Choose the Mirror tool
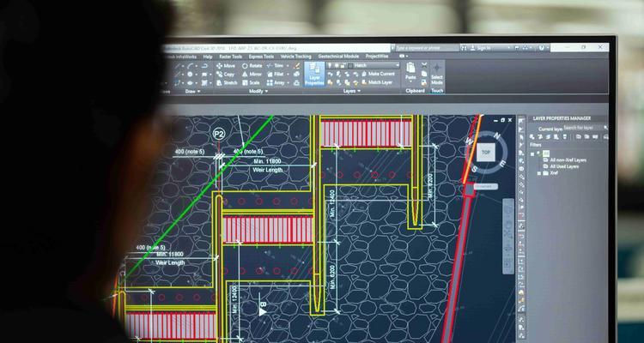 point(251,75)
